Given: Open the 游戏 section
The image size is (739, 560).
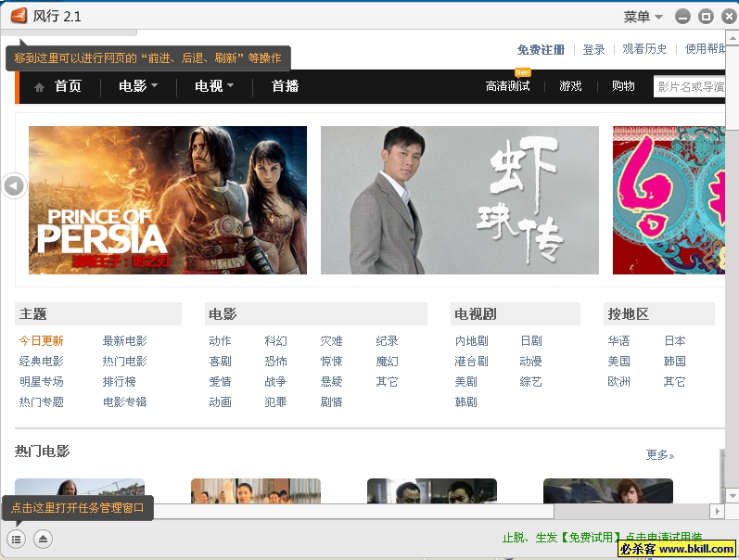Looking at the screenshot, I should [x=570, y=86].
